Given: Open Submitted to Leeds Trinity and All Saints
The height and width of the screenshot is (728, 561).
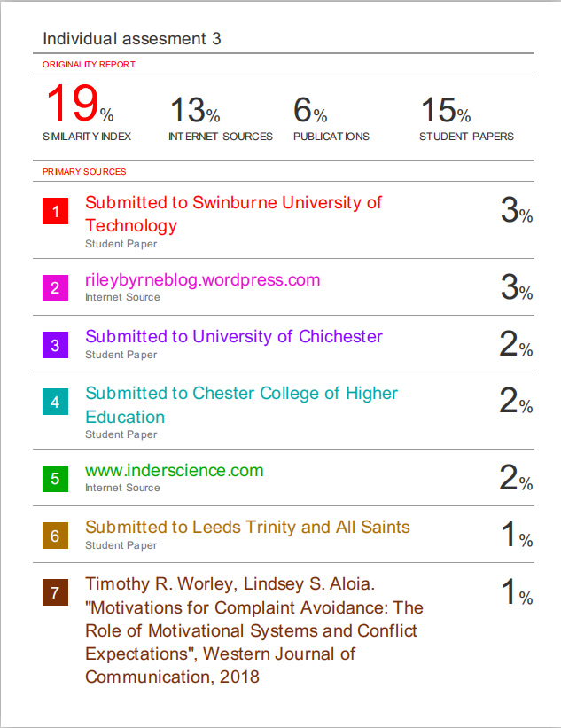Looking at the screenshot, I should 247,528.
